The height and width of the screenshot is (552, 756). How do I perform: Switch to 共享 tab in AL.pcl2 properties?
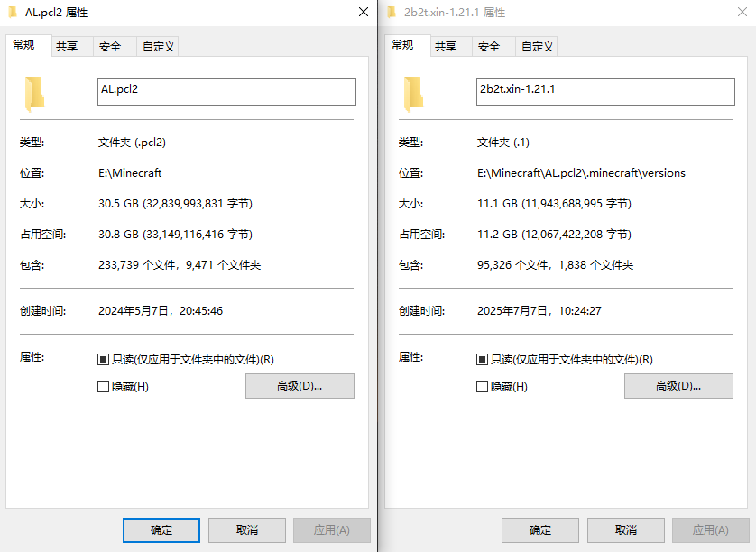(67, 47)
